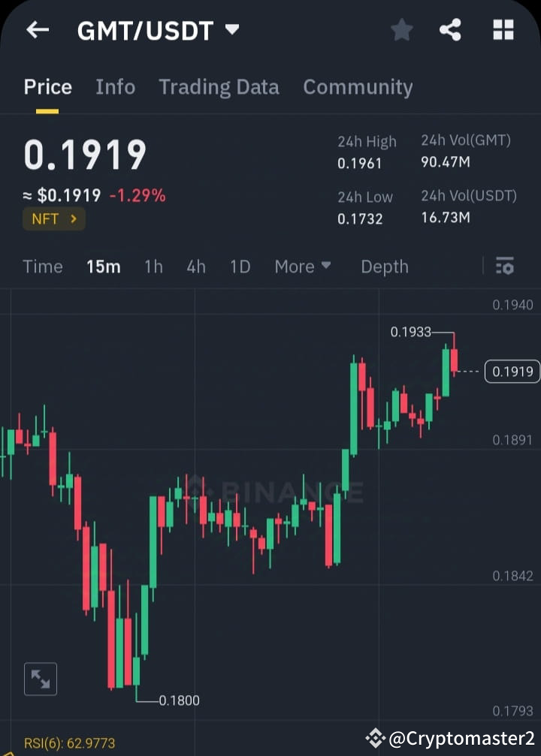Expand the More timeframe options

click(302, 267)
